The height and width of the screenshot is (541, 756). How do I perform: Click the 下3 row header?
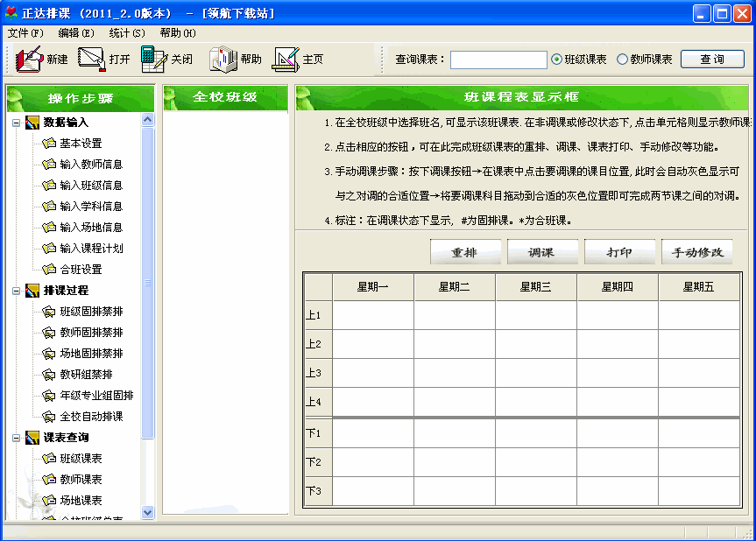pos(319,491)
